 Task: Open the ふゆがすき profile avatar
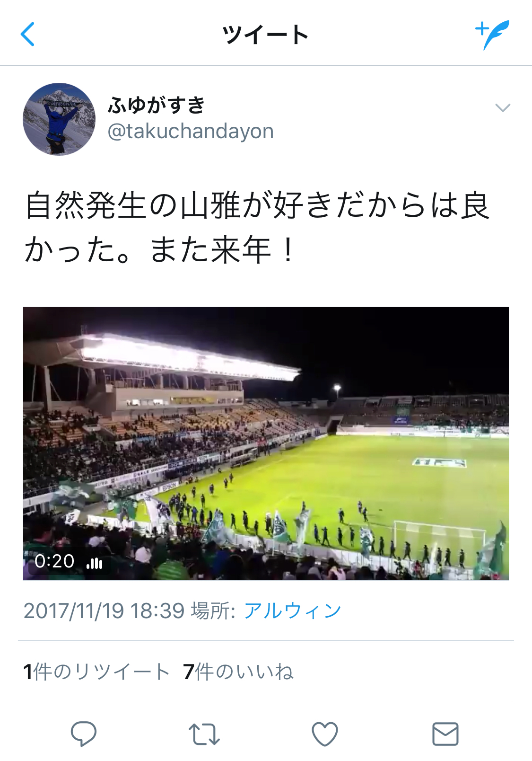59,119
